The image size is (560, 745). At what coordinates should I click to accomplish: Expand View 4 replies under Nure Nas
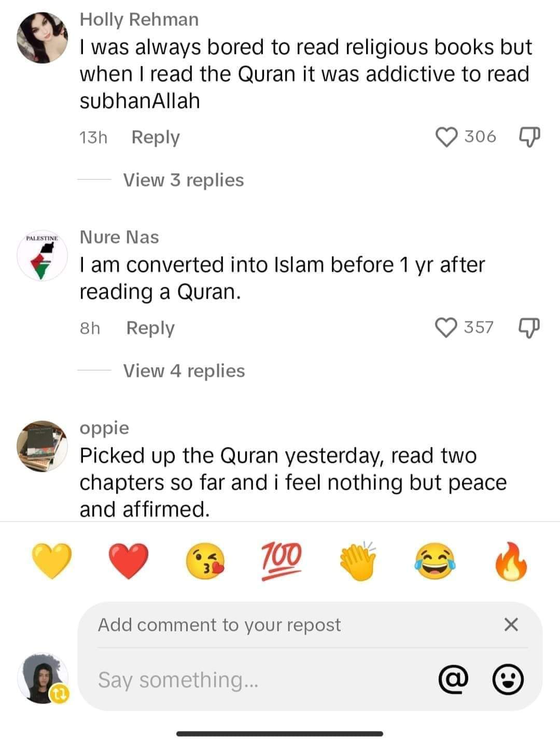pos(184,371)
